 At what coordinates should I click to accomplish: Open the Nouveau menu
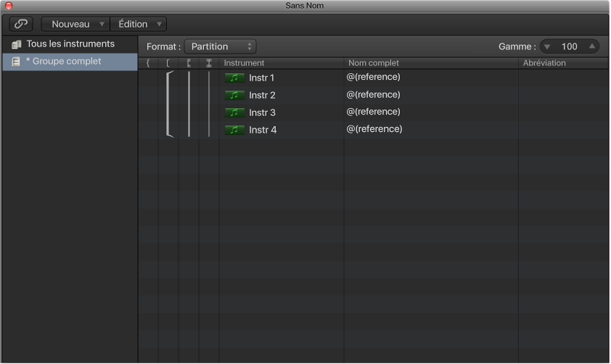pyautogui.click(x=76, y=24)
